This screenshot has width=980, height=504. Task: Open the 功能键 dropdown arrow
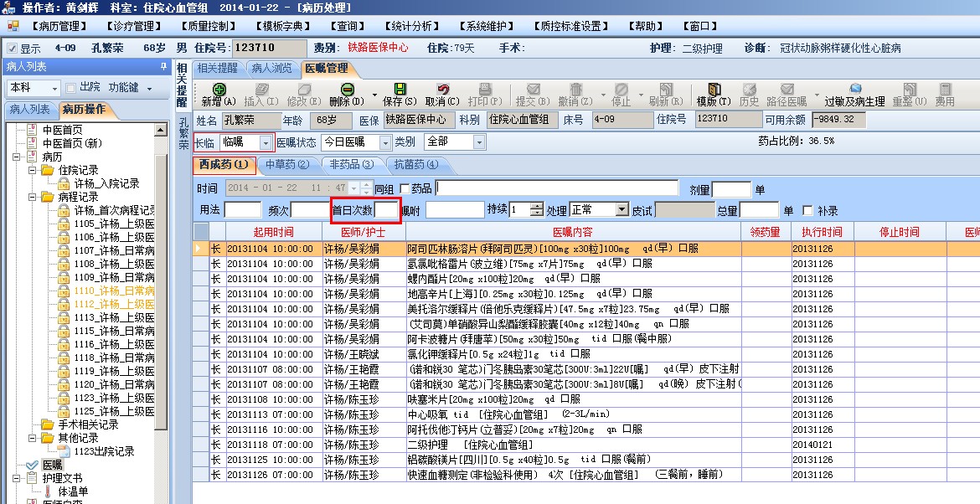[149, 89]
